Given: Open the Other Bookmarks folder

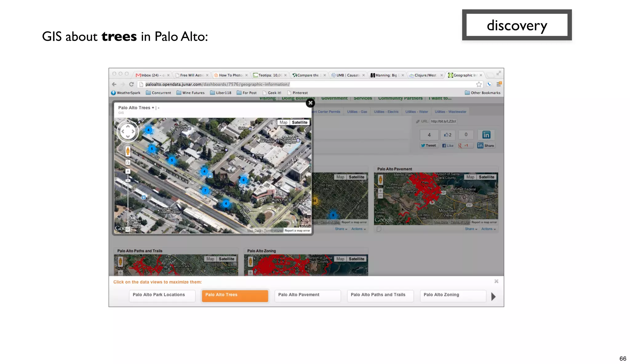Looking at the screenshot, I should tap(482, 93).
